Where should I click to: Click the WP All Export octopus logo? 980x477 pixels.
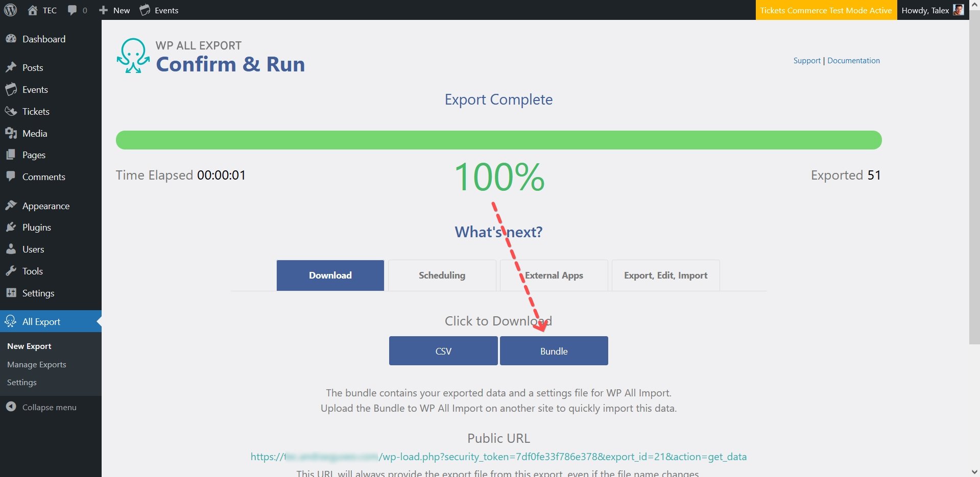[133, 55]
